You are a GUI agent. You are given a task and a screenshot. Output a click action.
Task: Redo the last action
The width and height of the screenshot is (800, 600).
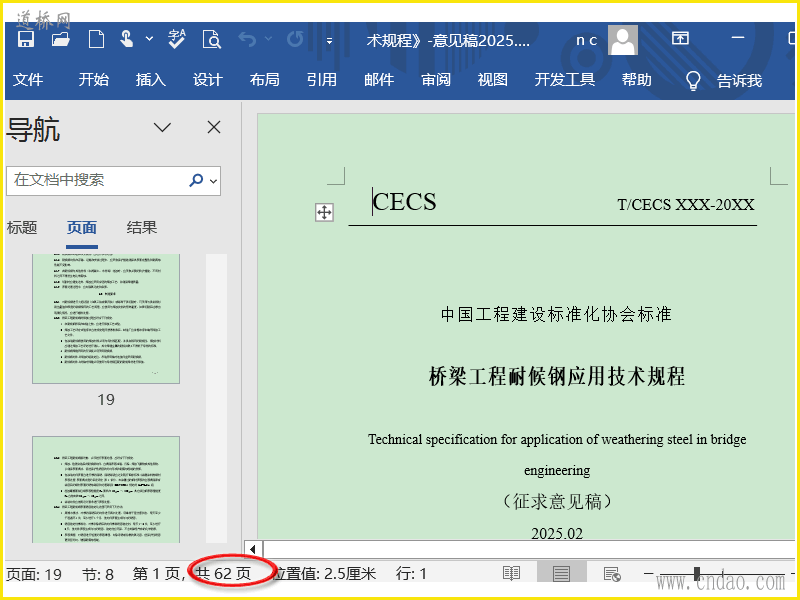tap(295, 39)
